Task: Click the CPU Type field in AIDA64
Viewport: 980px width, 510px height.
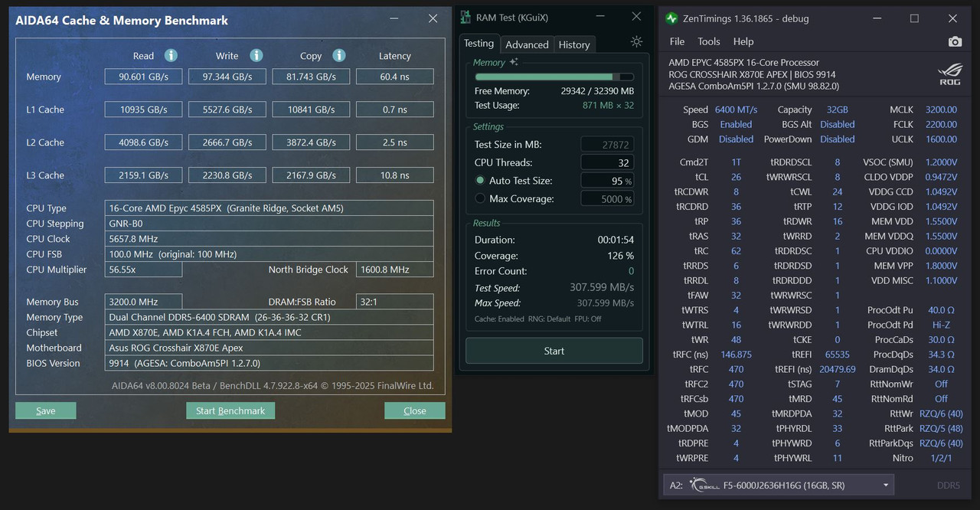Action: pos(269,208)
